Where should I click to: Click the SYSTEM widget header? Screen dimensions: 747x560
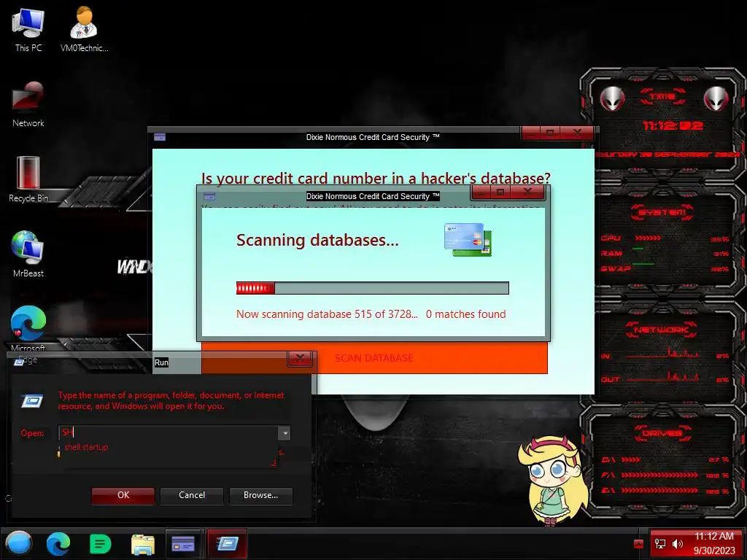point(662,212)
